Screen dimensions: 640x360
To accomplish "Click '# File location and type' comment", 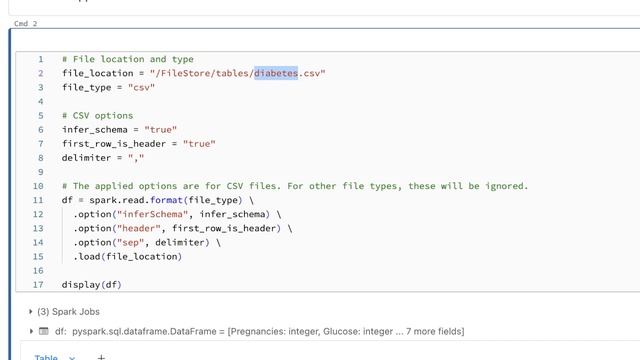I will 128,59.
